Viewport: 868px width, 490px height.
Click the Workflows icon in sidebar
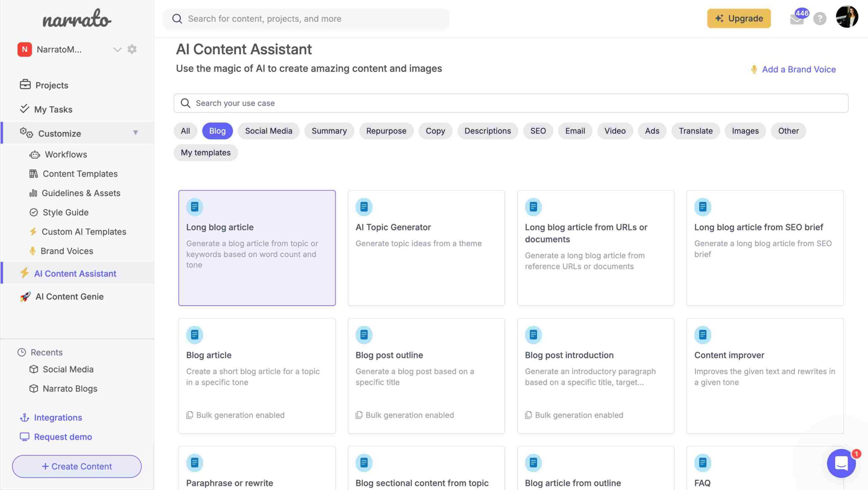[x=34, y=155]
